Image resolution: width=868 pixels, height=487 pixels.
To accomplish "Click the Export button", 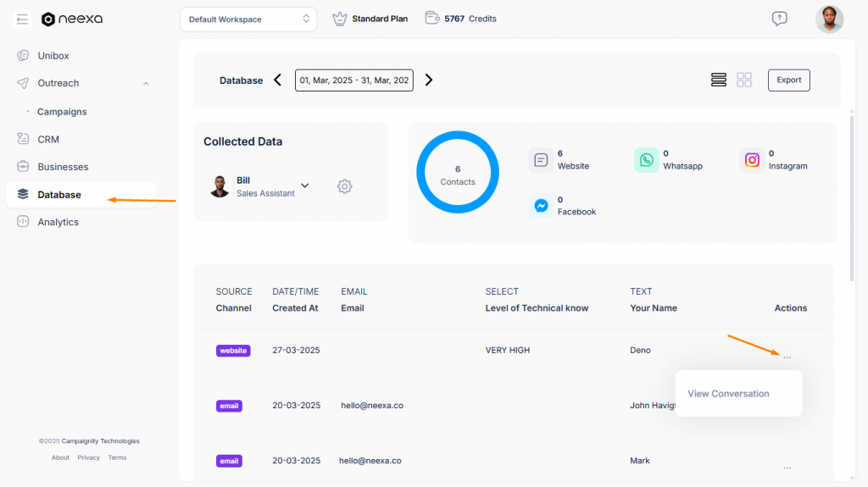I will (x=789, y=80).
